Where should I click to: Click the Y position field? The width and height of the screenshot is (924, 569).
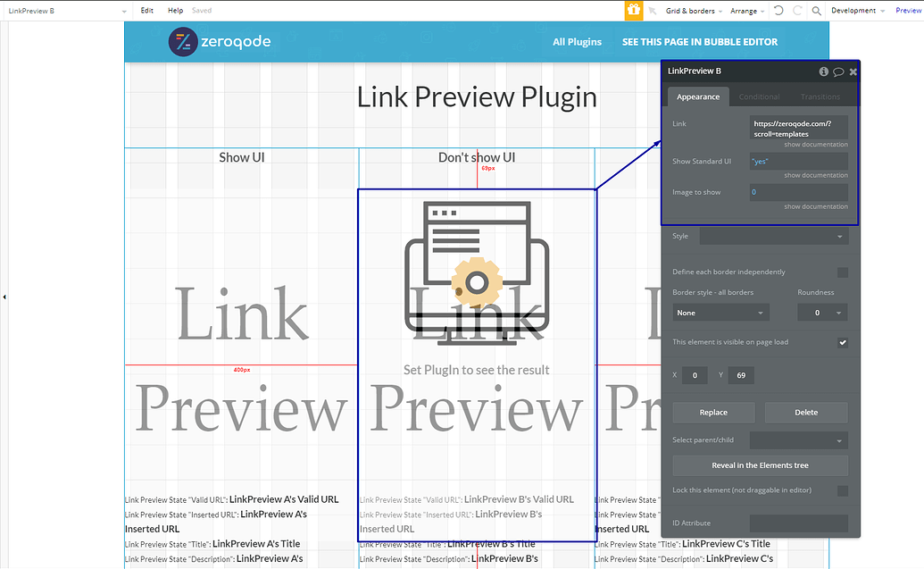click(x=741, y=375)
